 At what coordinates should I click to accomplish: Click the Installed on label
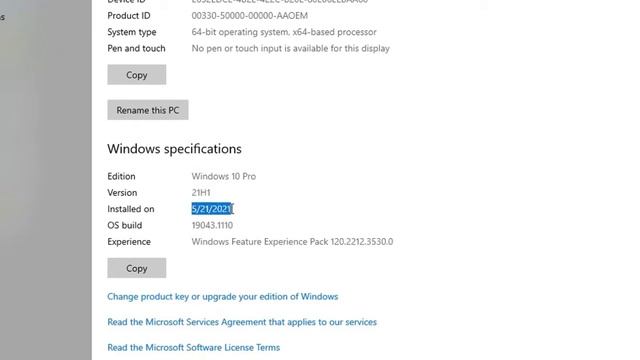pyautogui.click(x=131, y=209)
